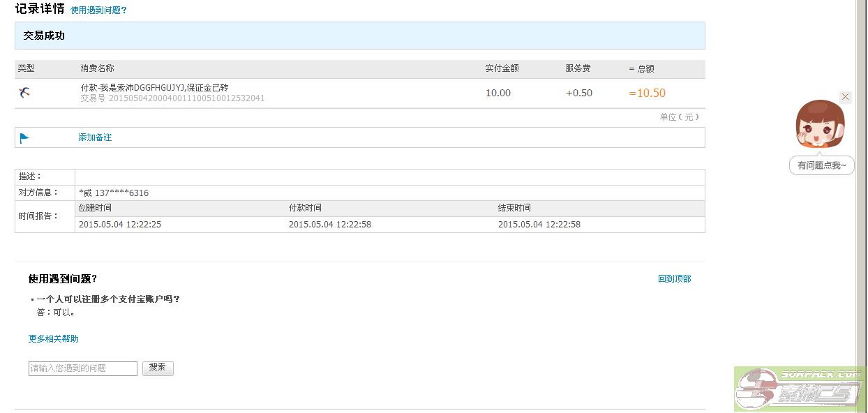Click the paid amount 10.00
The height and width of the screenshot is (413, 868).
tap(498, 93)
